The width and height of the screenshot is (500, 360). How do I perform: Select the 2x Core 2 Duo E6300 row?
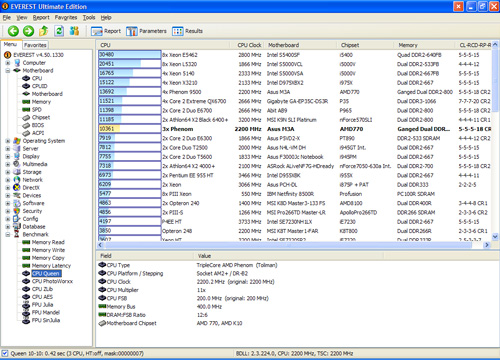[x=294, y=138]
